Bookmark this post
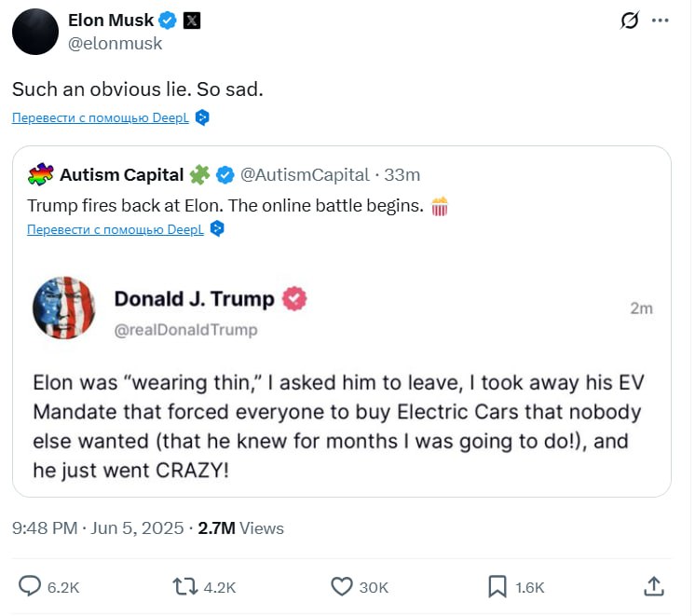Screen dimensions: 695x616 point(497,586)
